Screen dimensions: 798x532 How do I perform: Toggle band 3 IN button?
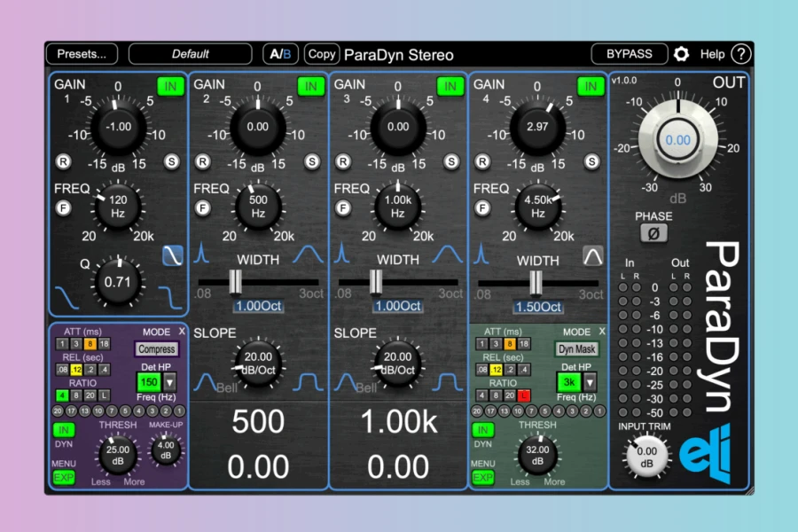pyautogui.click(x=450, y=87)
